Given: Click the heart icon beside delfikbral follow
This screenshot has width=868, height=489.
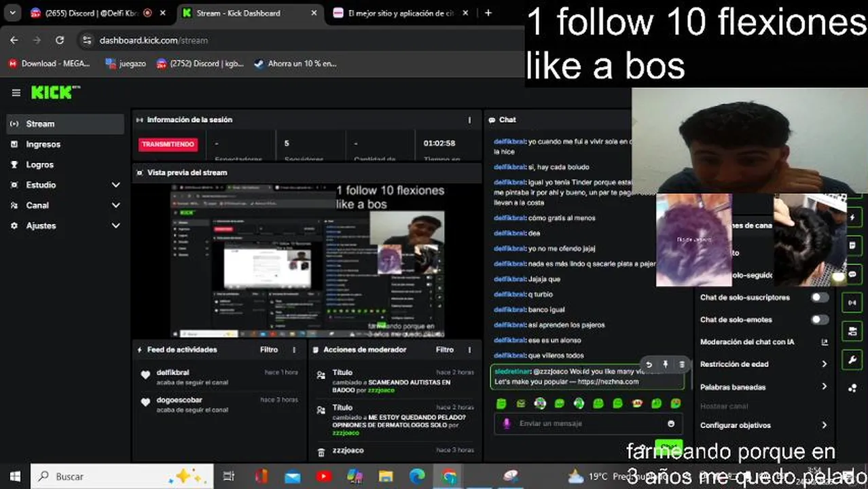Looking at the screenshot, I should (x=145, y=375).
